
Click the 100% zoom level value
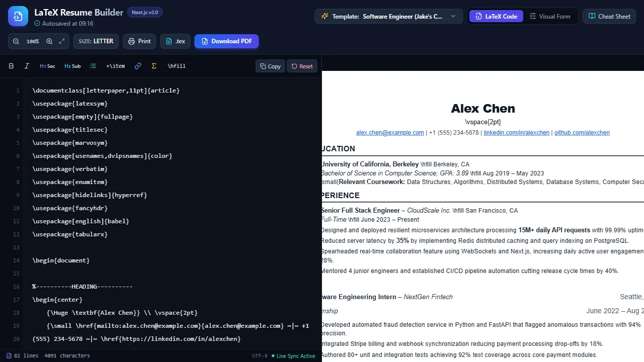pos(33,41)
